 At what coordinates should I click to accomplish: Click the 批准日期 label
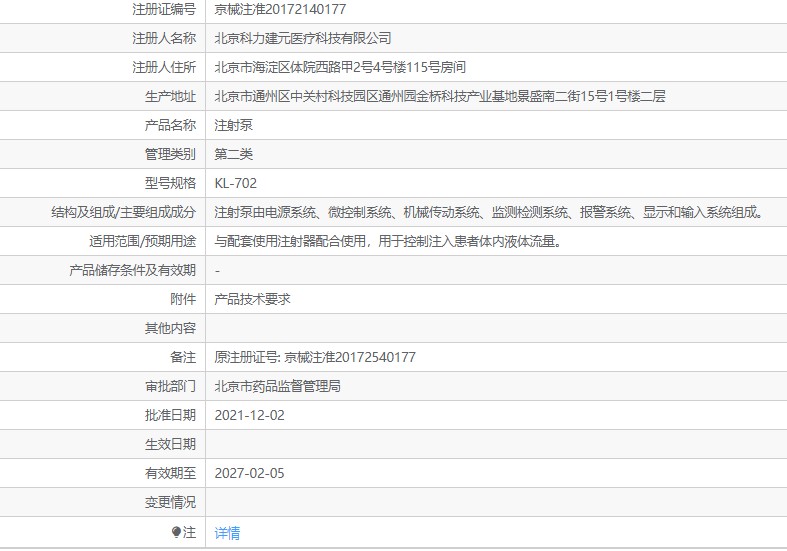coord(171,416)
